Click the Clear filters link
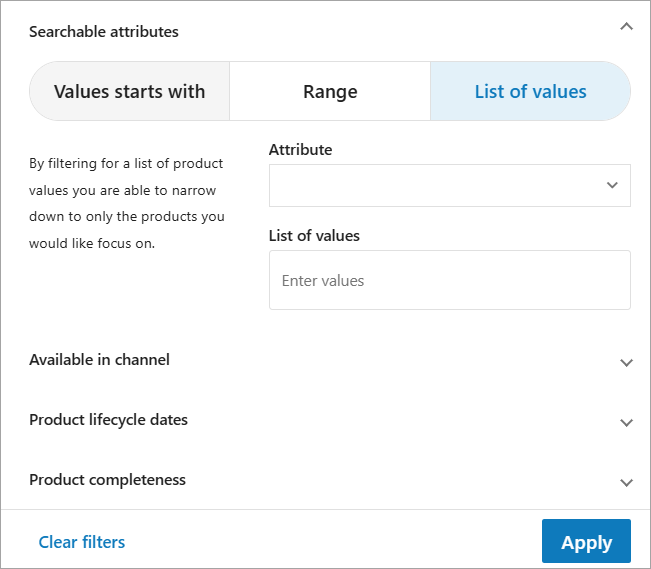 coord(82,542)
